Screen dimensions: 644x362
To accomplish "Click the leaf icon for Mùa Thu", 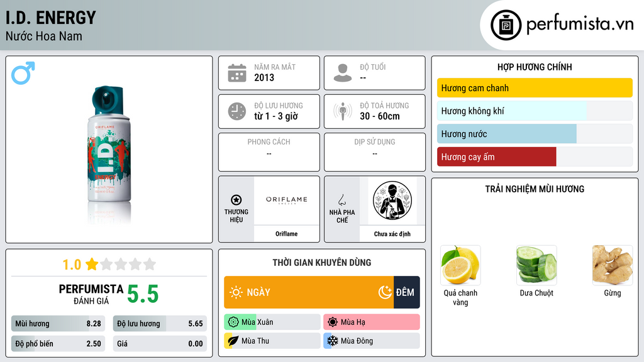I will [x=233, y=341].
